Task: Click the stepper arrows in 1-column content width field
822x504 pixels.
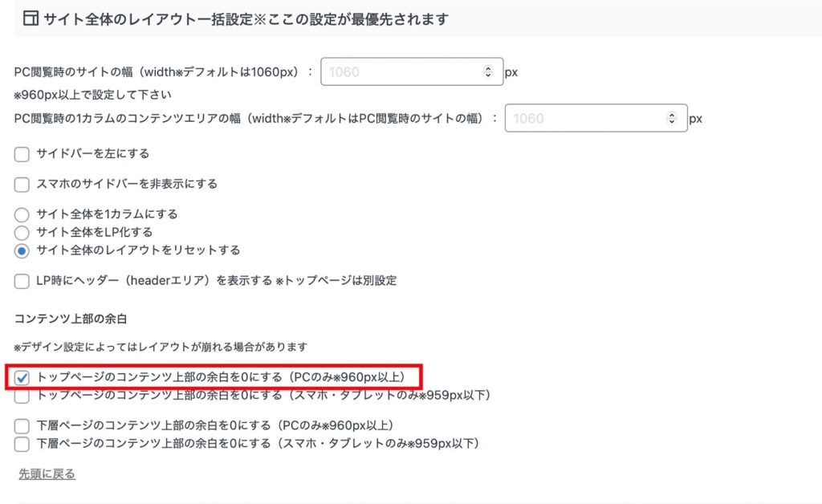Action: tap(672, 118)
